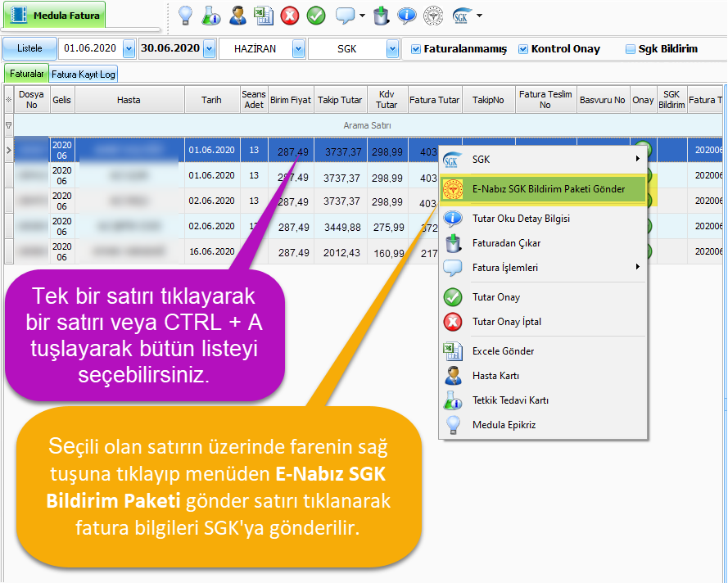Open dropdown arrow next to speech bubble icon
The width and height of the screenshot is (728, 583).
pyautogui.click(x=362, y=16)
